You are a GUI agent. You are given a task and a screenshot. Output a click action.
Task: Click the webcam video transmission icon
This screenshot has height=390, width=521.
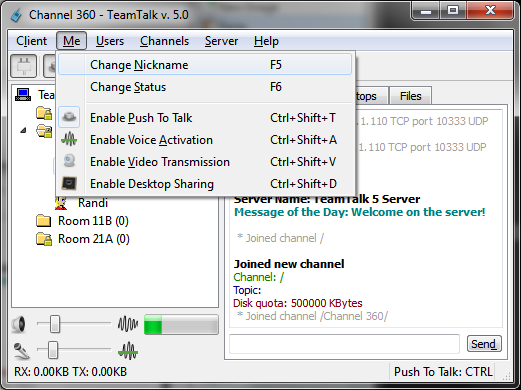(69, 161)
